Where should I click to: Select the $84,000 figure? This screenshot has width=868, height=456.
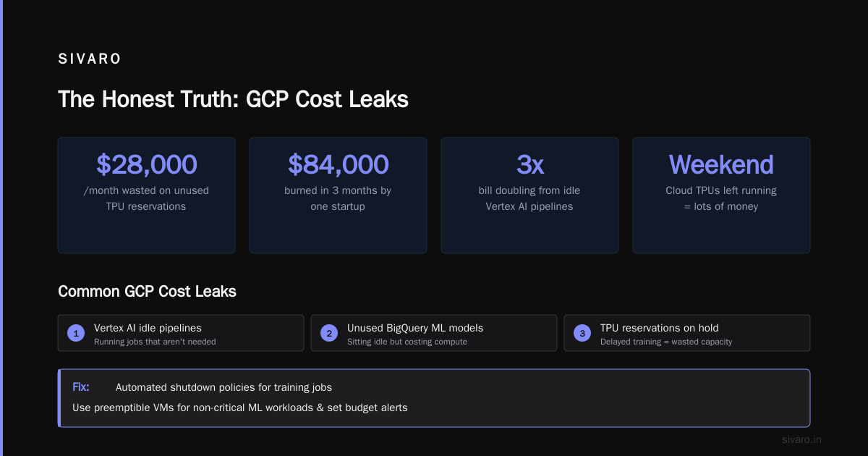coord(338,164)
